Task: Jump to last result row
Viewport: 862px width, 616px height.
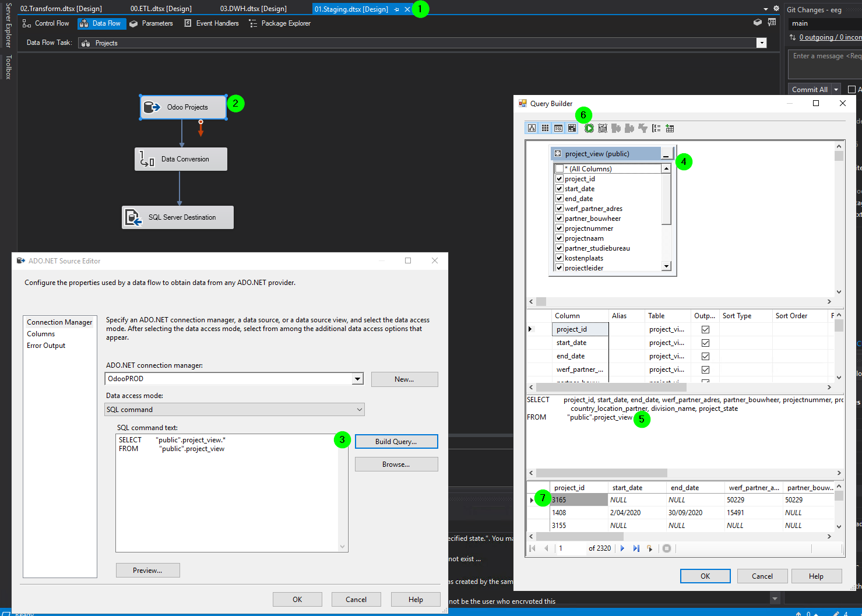Action: pyautogui.click(x=636, y=548)
